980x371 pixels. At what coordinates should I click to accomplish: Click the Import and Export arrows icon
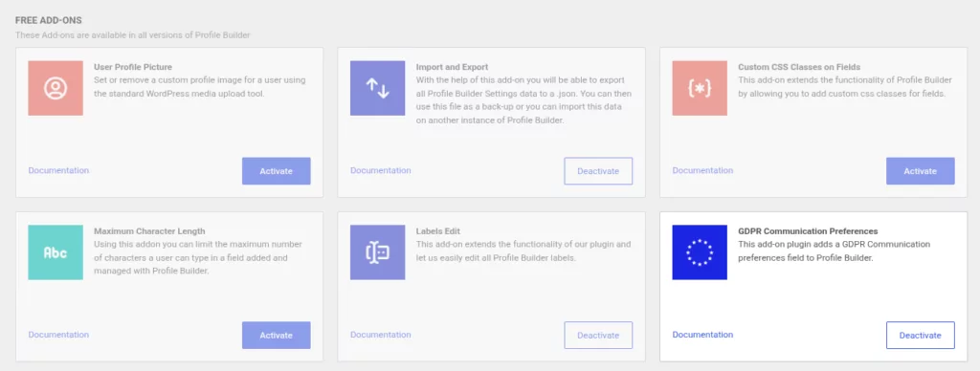click(377, 88)
